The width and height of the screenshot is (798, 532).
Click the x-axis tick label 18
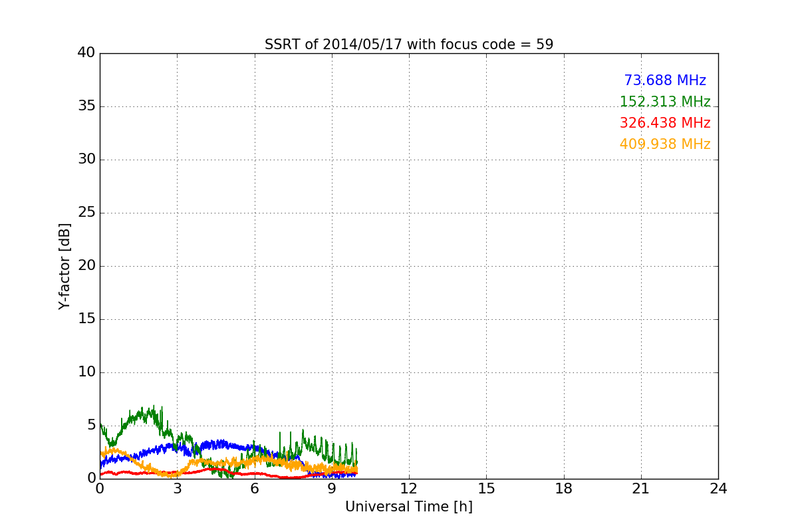[x=564, y=489]
